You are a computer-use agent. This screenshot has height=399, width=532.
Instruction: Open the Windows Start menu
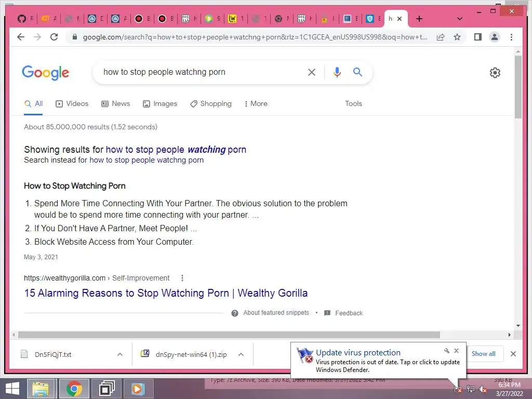click(13, 389)
